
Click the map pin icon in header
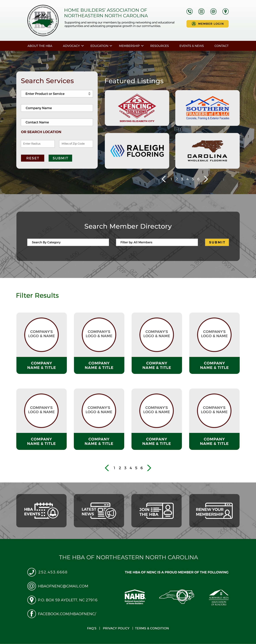225,12
